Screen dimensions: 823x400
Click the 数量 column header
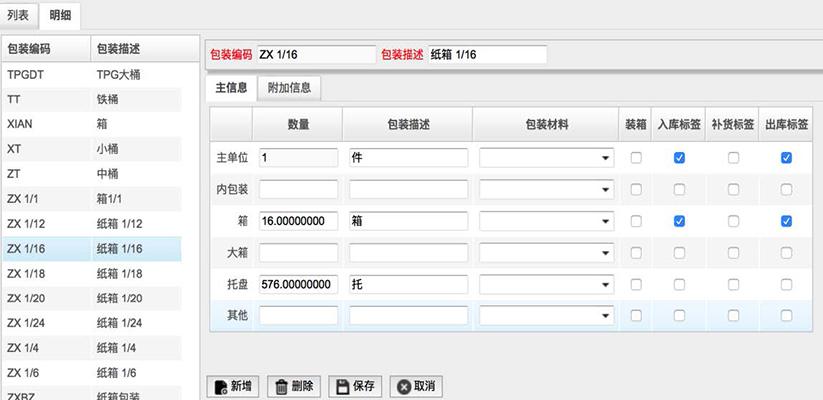[298, 124]
